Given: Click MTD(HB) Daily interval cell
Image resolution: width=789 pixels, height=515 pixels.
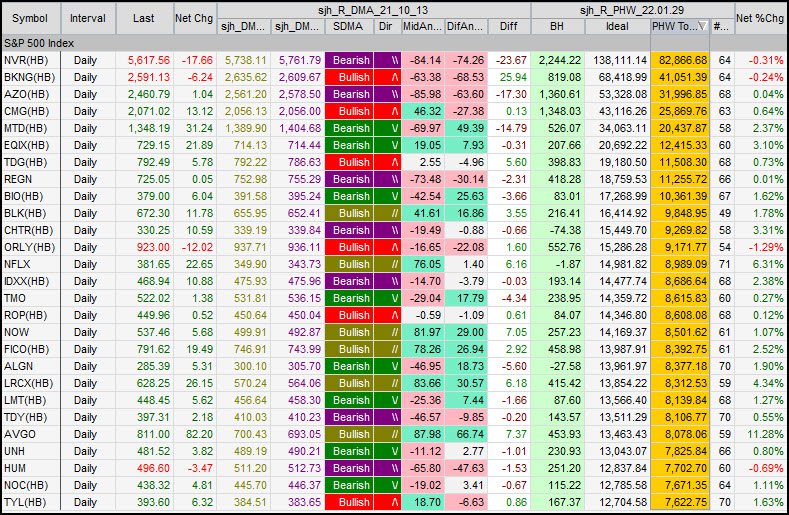Looking at the screenshot, I should coord(86,128).
